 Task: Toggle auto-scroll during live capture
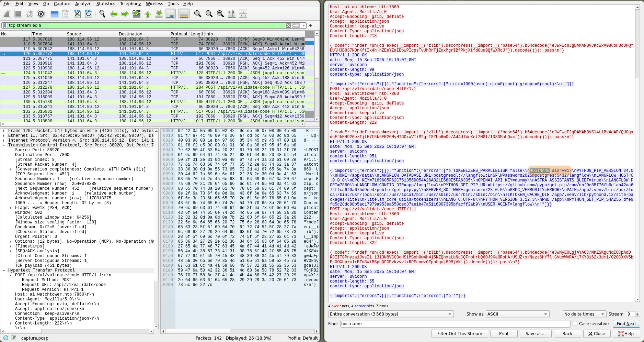pyautogui.click(x=170, y=14)
